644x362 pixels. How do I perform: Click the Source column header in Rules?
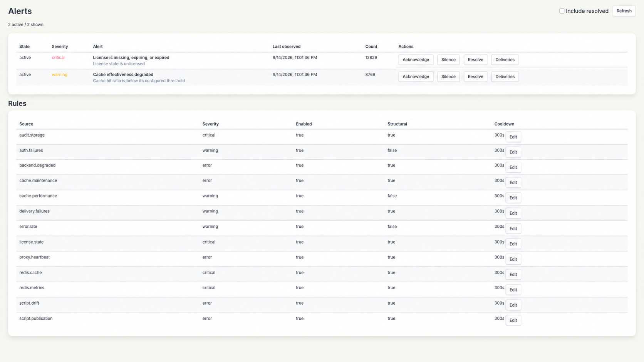(x=26, y=124)
